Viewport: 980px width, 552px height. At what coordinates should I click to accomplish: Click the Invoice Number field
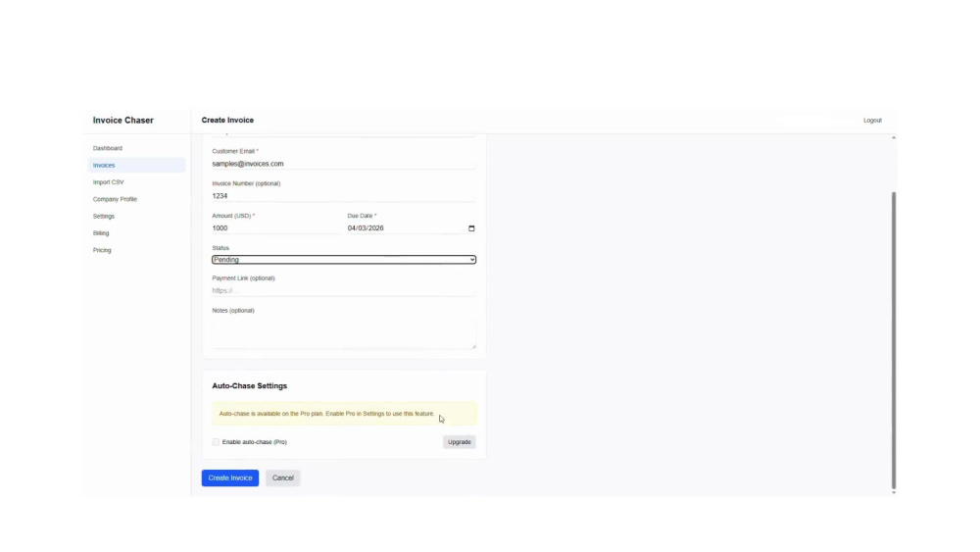coord(343,196)
